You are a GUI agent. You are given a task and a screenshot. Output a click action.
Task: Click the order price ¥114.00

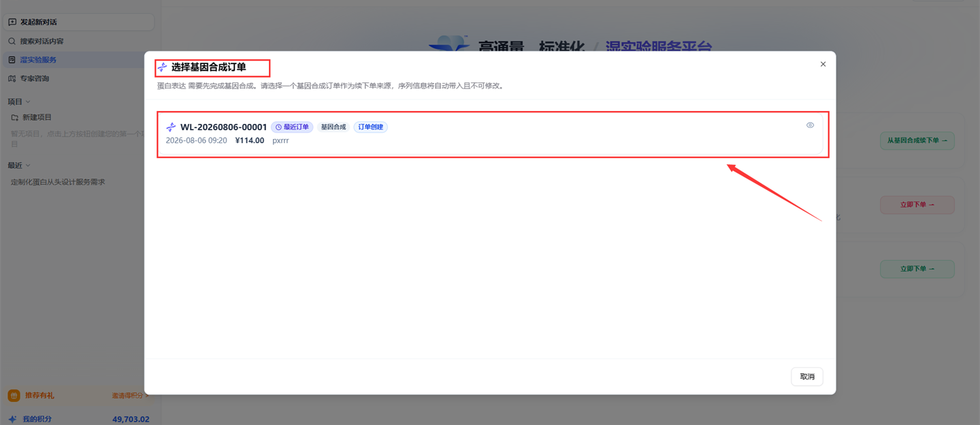point(249,140)
